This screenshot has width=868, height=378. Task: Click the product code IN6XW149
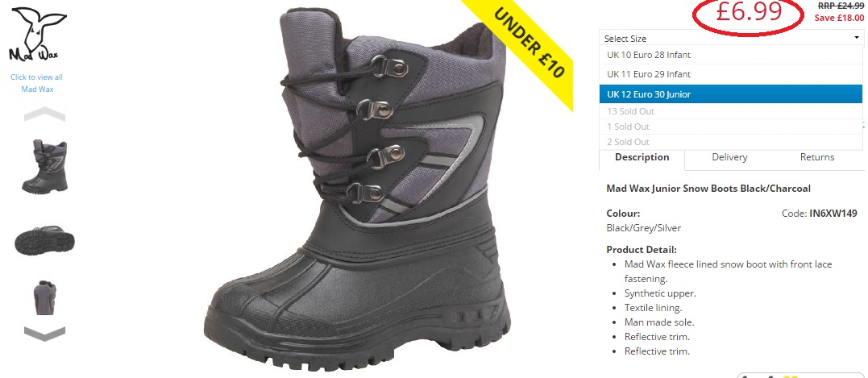(833, 213)
